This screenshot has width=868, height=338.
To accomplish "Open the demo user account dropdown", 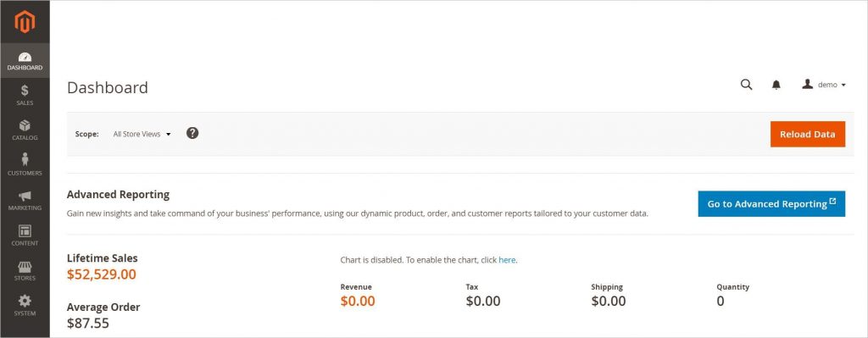I will 824,85.
